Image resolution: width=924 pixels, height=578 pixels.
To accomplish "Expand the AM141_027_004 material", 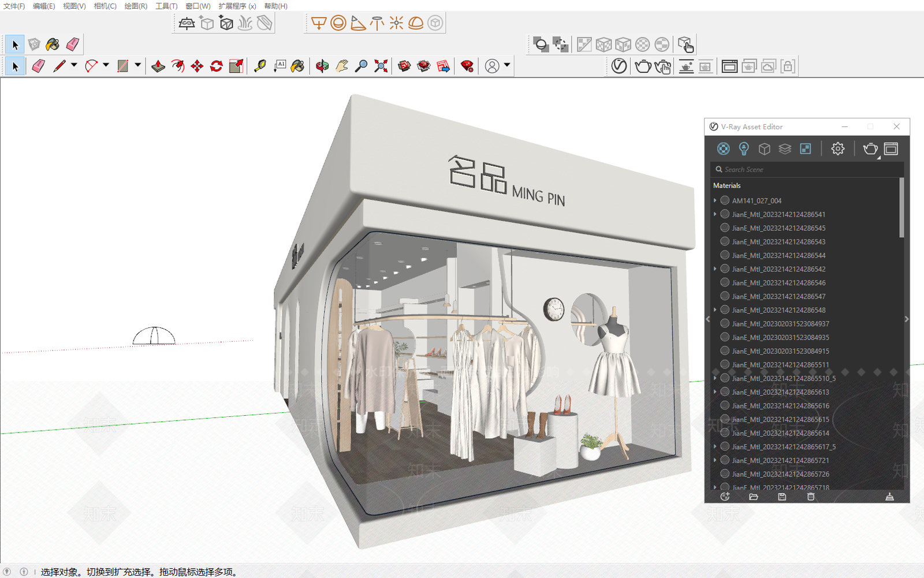I will point(715,200).
